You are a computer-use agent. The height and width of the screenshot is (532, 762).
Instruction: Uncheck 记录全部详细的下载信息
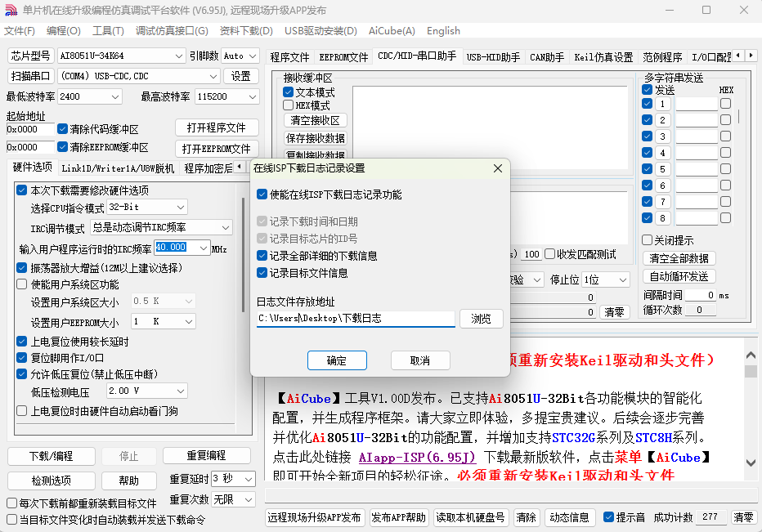[262, 256]
